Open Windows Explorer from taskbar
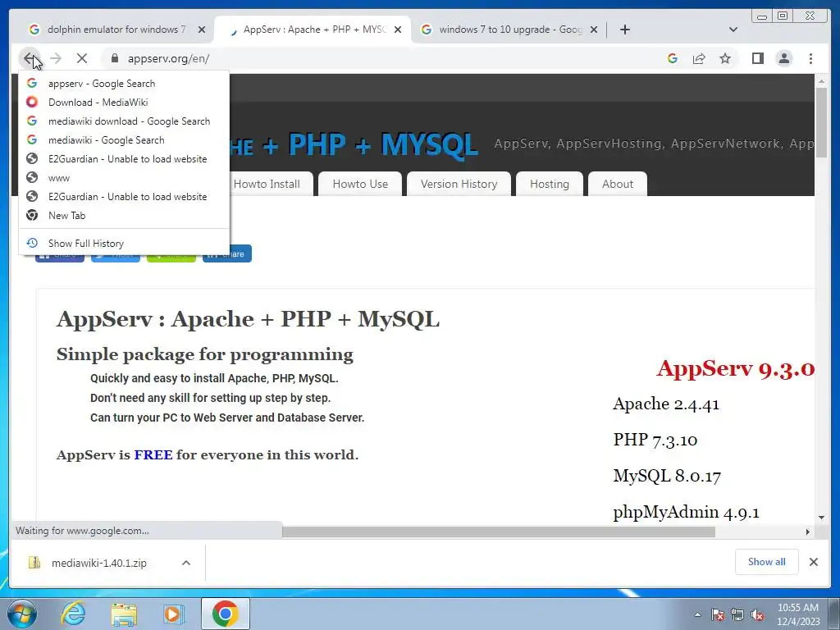The image size is (840, 630). point(124,614)
